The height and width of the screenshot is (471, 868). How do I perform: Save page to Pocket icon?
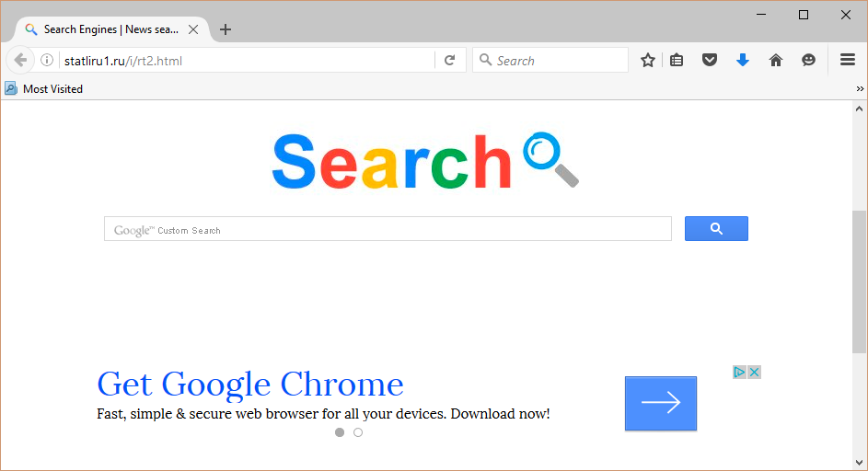tap(709, 60)
